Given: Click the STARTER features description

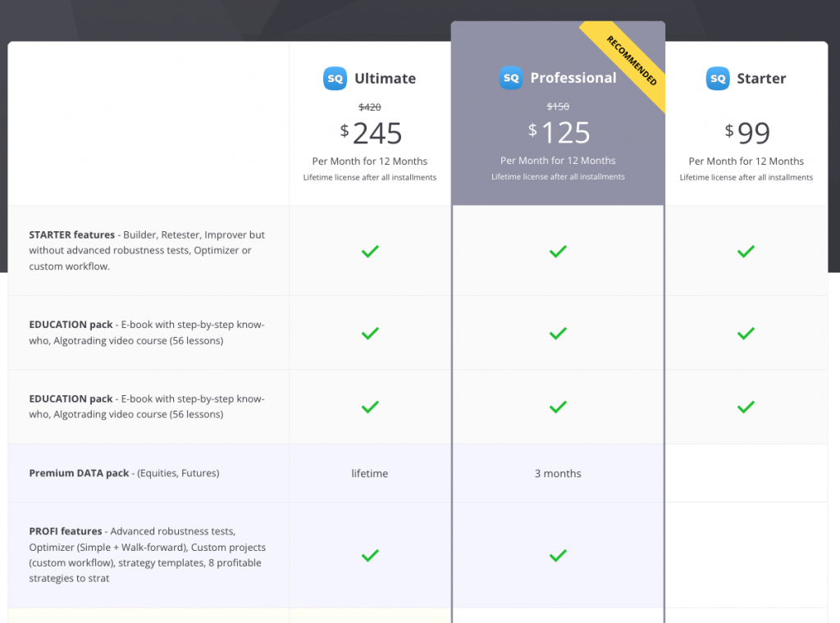Looking at the screenshot, I should pyautogui.click(x=147, y=251).
